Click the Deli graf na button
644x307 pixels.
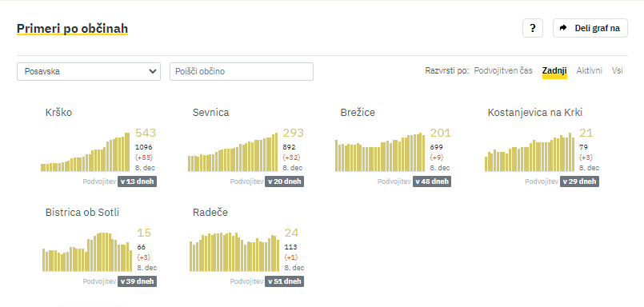(590, 28)
